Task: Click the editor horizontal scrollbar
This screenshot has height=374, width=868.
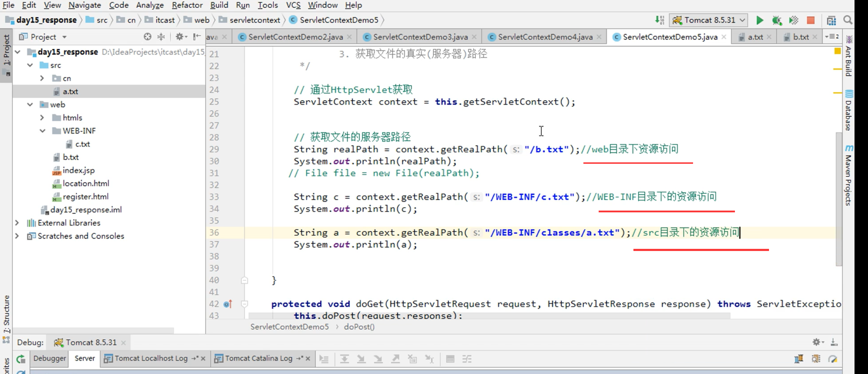Action: 490,316
